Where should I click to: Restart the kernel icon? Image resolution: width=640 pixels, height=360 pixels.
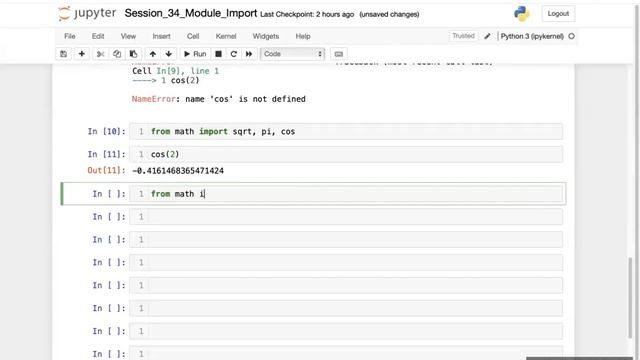(233, 54)
